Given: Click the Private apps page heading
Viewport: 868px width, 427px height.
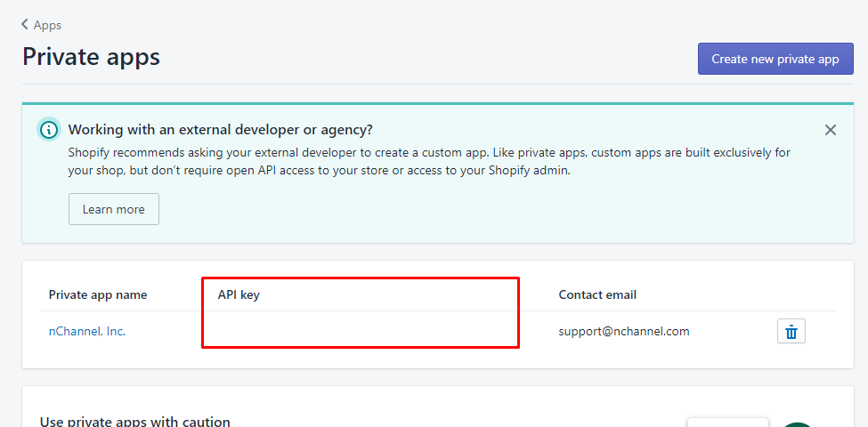Looking at the screenshot, I should pyautogui.click(x=92, y=57).
